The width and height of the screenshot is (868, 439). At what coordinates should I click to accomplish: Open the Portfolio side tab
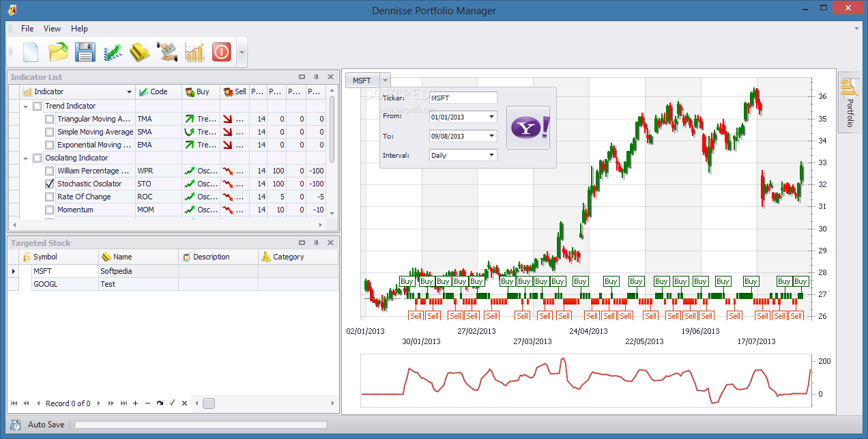(x=849, y=103)
